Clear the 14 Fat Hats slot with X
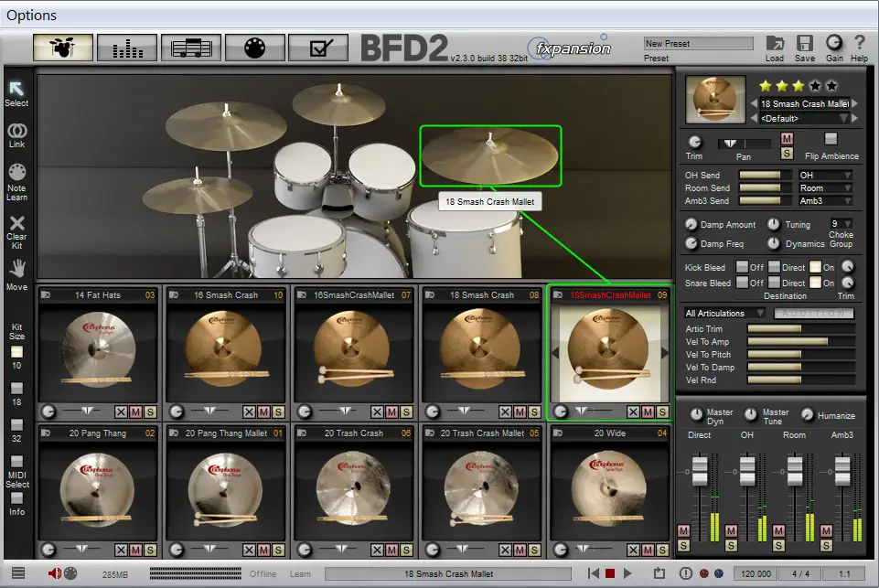 point(121,412)
